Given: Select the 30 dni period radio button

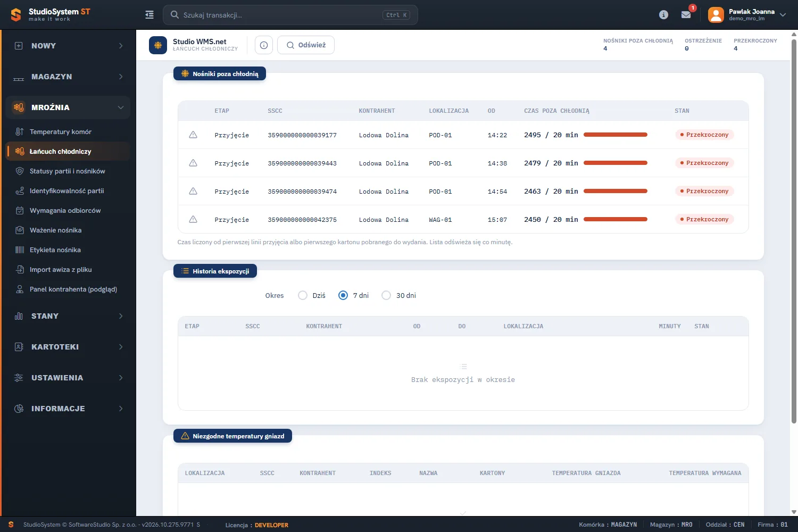Looking at the screenshot, I should point(386,295).
